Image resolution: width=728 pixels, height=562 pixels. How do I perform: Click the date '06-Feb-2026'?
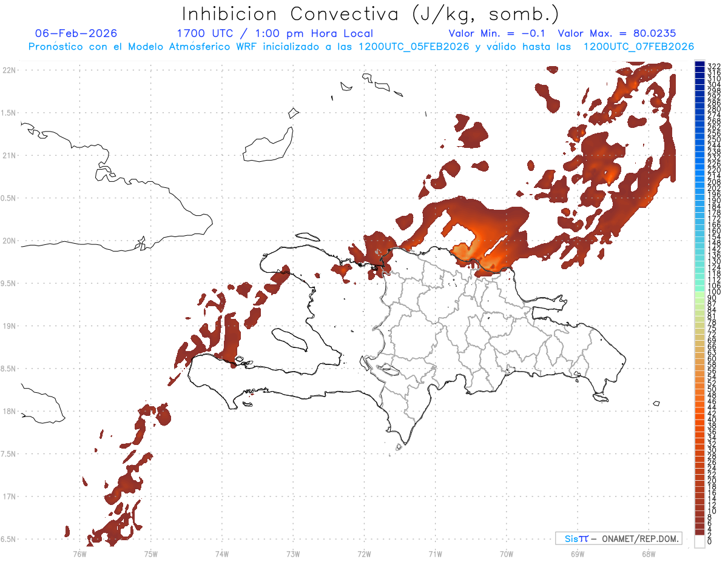coord(76,33)
